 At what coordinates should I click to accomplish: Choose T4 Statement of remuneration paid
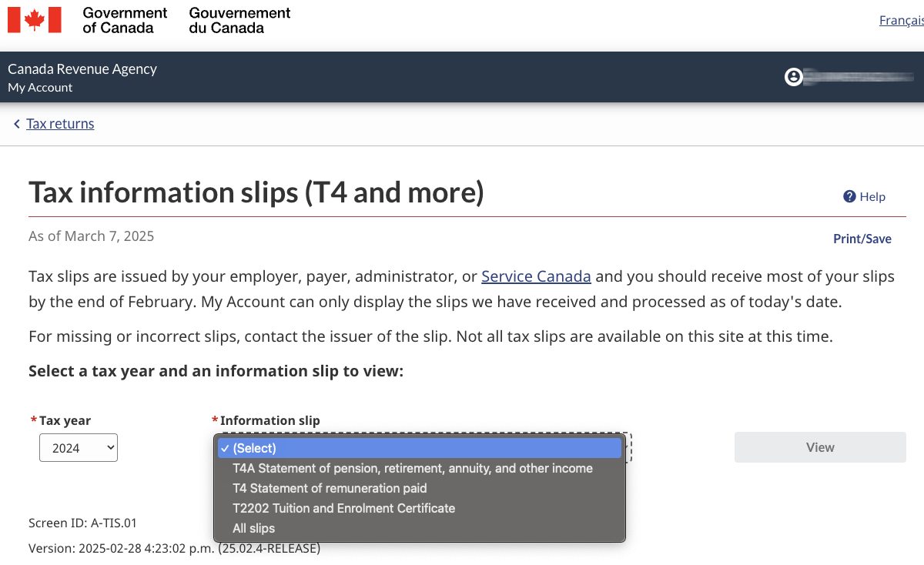[420, 488]
